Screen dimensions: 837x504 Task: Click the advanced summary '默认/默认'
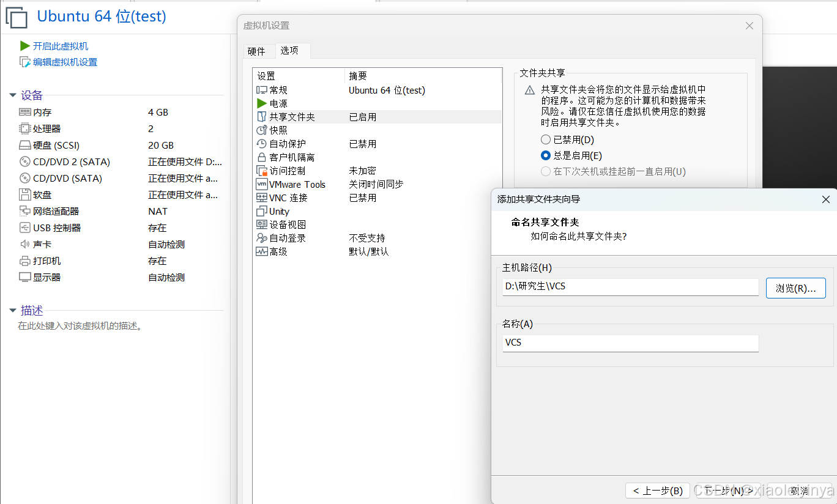pyautogui.click(x=369, y=252)
